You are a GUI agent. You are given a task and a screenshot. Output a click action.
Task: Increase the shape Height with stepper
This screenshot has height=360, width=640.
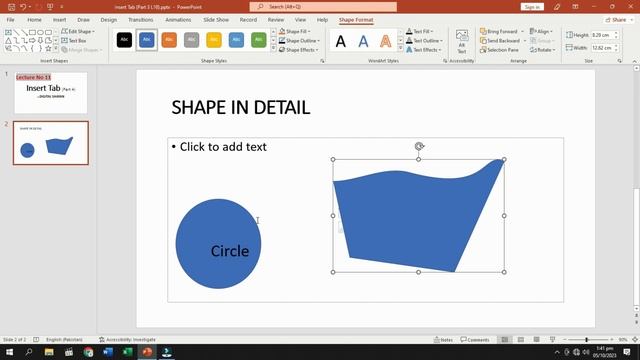[x=616, y=33]
